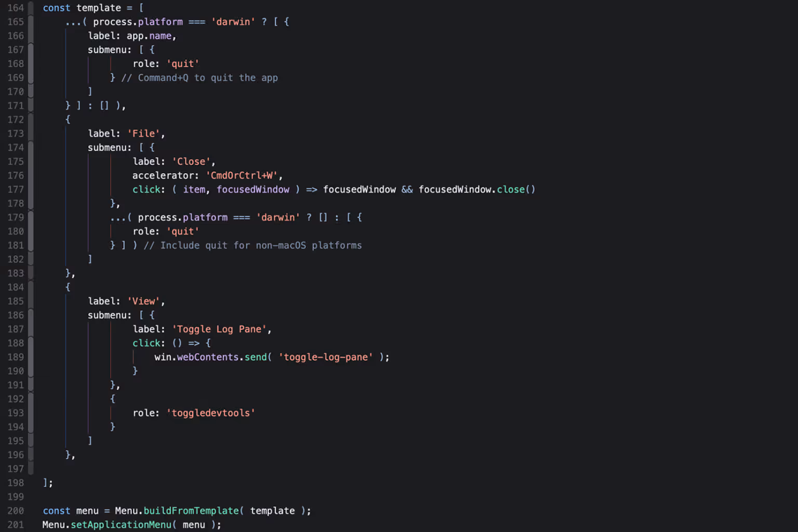Screen dimensions: 798x532
Task: Click line number 197 in the gutter
Action: 16,469
